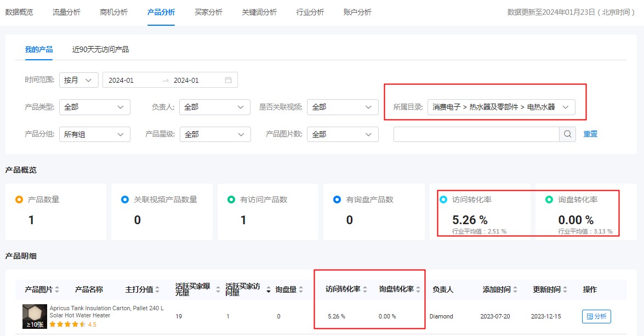Expand the 产品星级 filter dropdown

coord(215,133)
